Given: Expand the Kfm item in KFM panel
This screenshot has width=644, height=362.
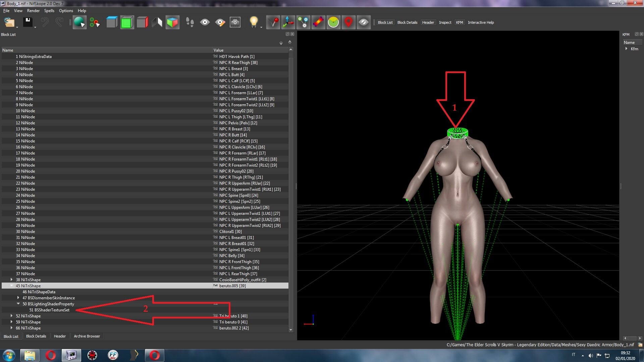Looking at the screenshot, I should (x=626, y=49).
